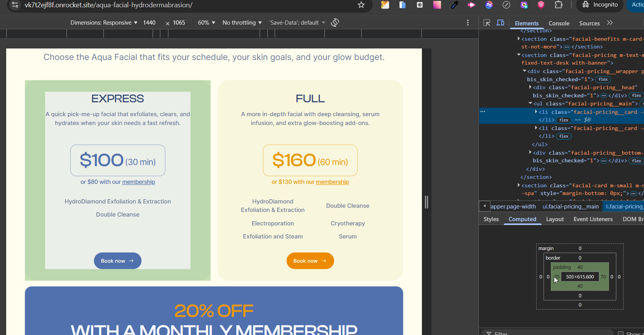The width and height of the screenshot is (644, 335).
Task: Click the Full plan Book now button
Action: (x=310, y=261)
